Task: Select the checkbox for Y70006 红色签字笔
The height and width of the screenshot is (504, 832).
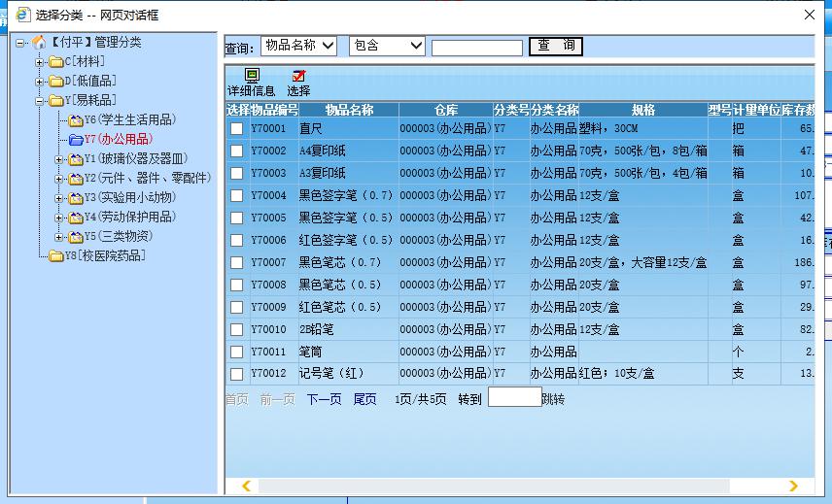Action: click(236, 240)
